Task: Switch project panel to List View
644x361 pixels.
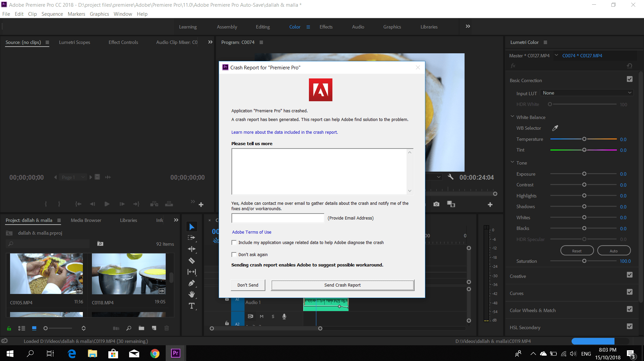Action: 22,328
